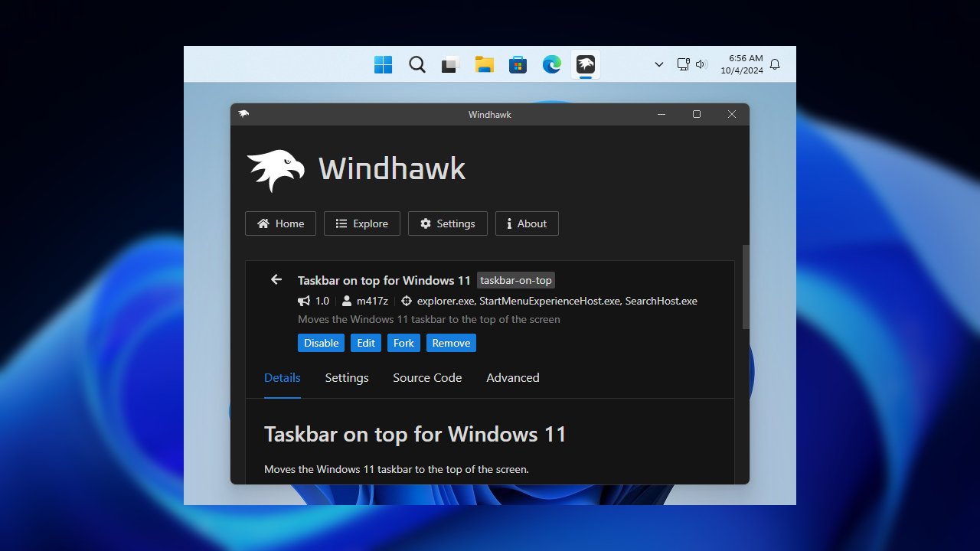Click the Windhawk eagle logo
Image resolution: width=980 pixels, height=551 pixels.
click(276, 170)
